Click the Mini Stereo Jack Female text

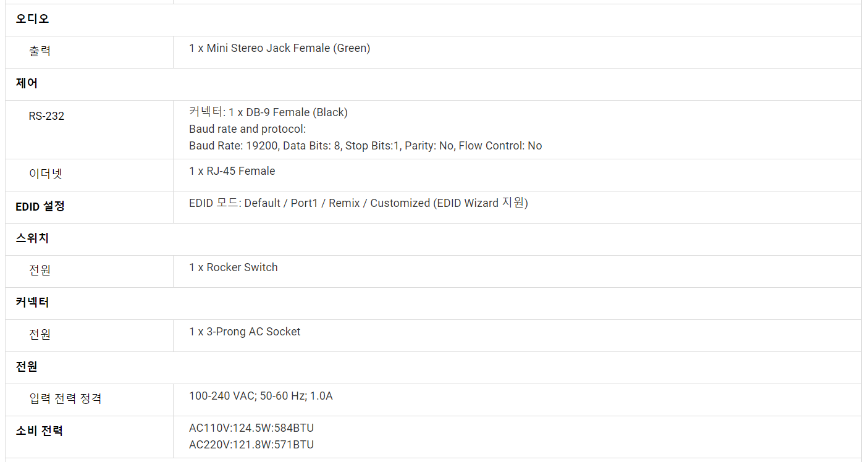click(279, 48)
